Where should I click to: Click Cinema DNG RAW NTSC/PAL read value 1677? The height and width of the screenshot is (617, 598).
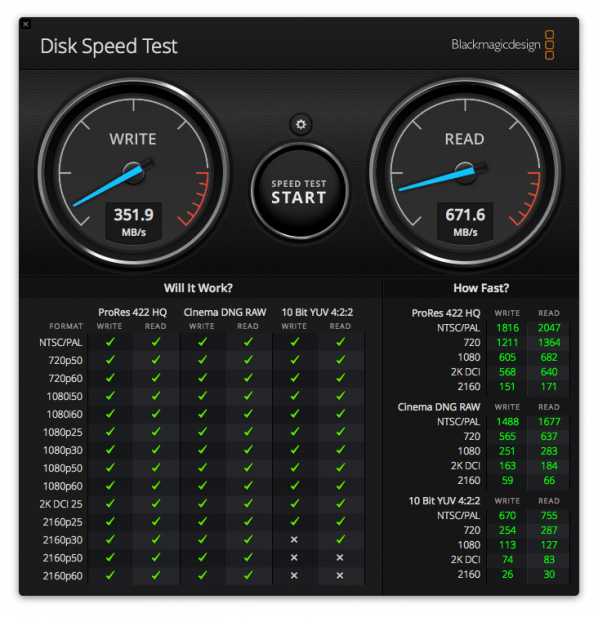pos(549,421)
